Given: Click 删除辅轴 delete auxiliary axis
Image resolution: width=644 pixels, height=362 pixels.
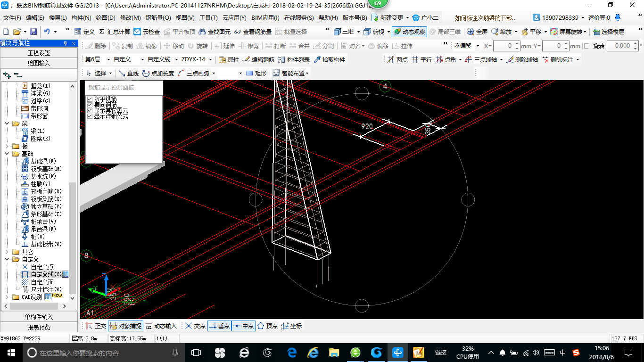Looking at the screenshot, I should pos(522,60).
